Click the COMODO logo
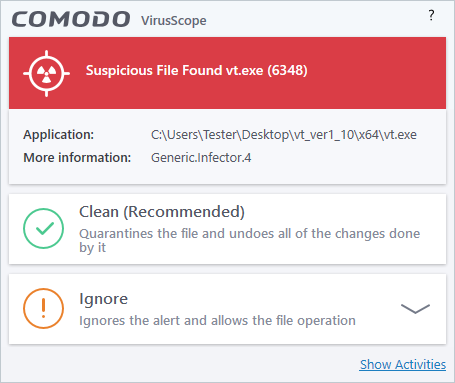The width and height of the screenshot is (455, 383). tap(71, 19)
